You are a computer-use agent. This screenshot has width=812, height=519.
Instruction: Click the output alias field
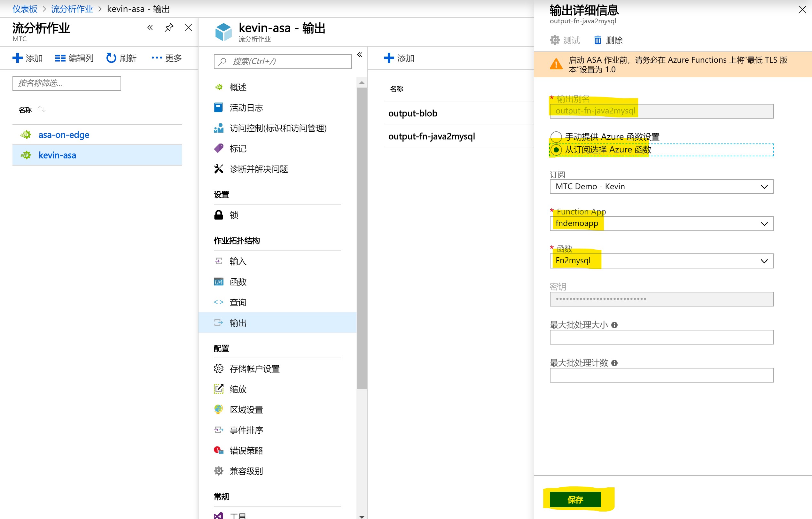tap(661, 111)
